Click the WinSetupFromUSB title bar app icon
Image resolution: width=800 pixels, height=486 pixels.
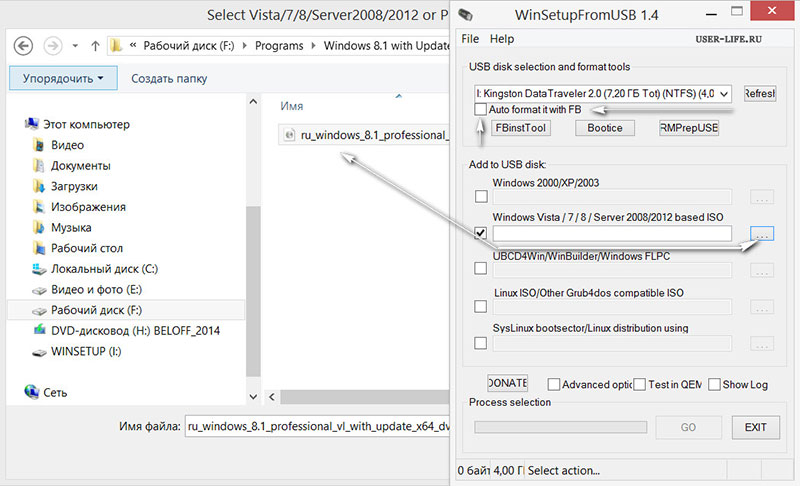click(465, 15)
